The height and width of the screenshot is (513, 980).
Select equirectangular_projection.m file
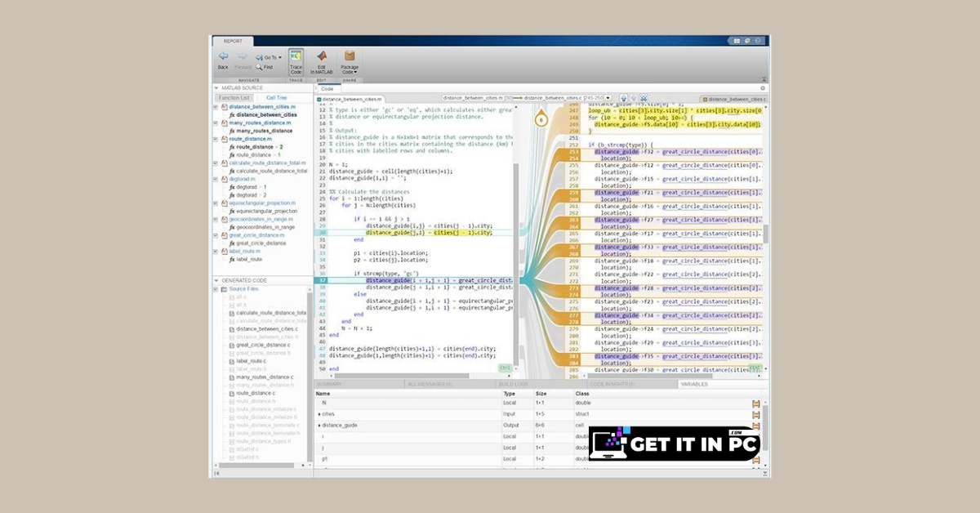click(x=262, y=203)
